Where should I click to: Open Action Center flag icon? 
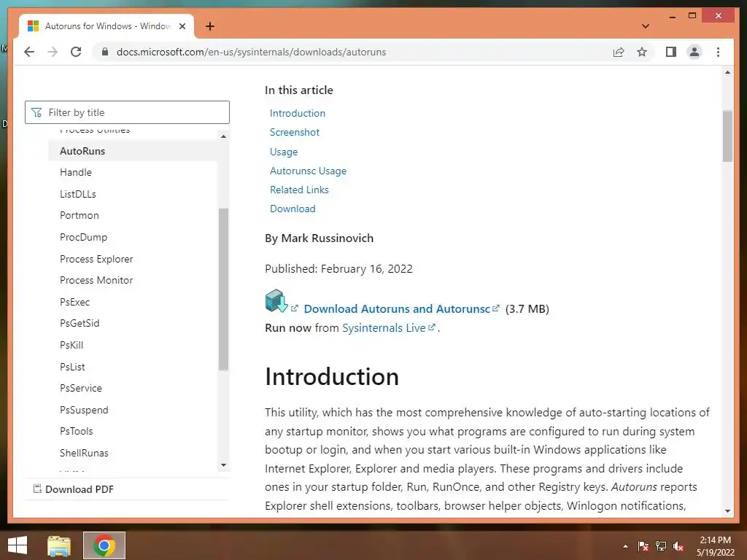pos(643,546)
